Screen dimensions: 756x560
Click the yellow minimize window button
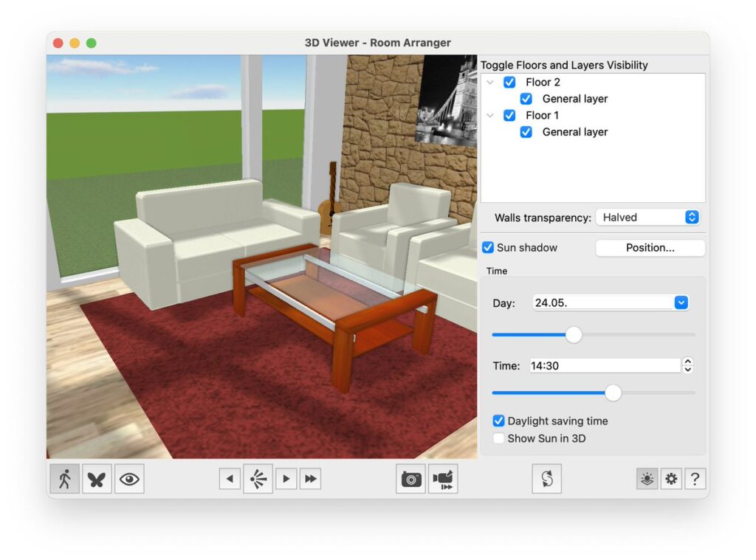[75, 43]
